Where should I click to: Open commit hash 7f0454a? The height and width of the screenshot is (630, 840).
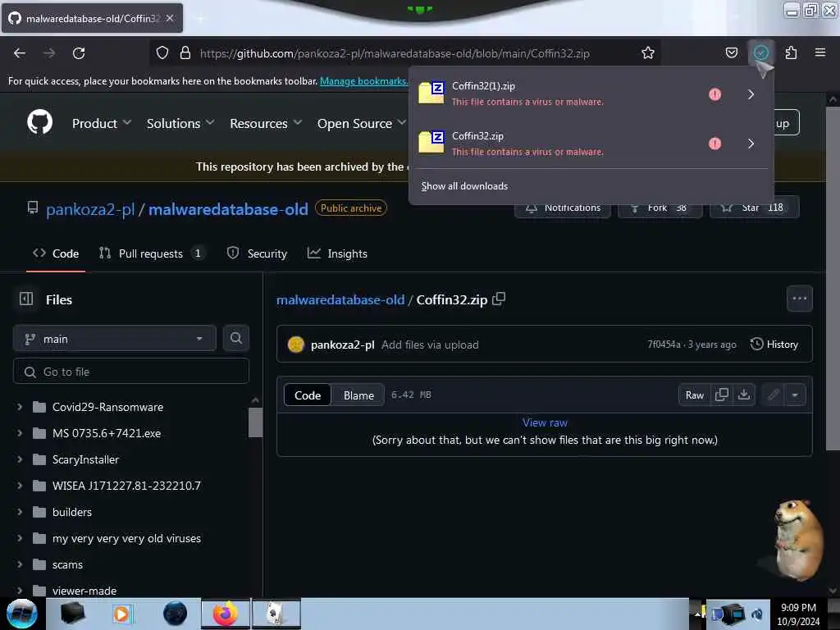coord(664,345)
